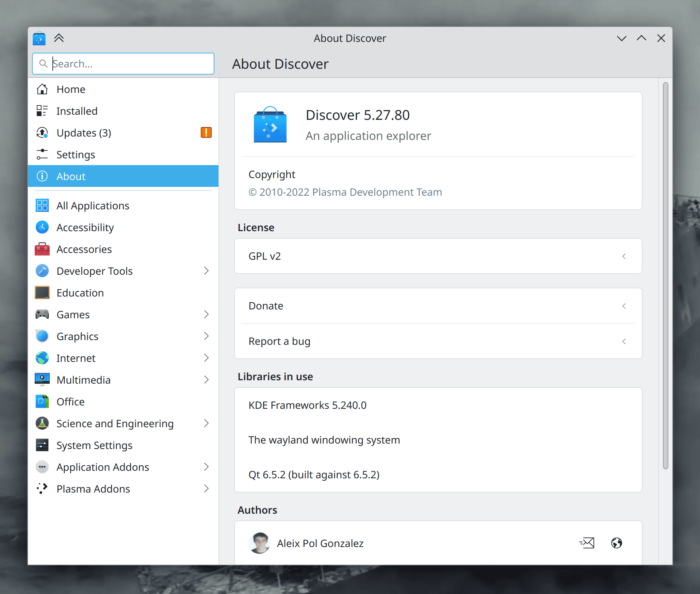Expand the GPL v2 license chevron

[x=624, y=256]
